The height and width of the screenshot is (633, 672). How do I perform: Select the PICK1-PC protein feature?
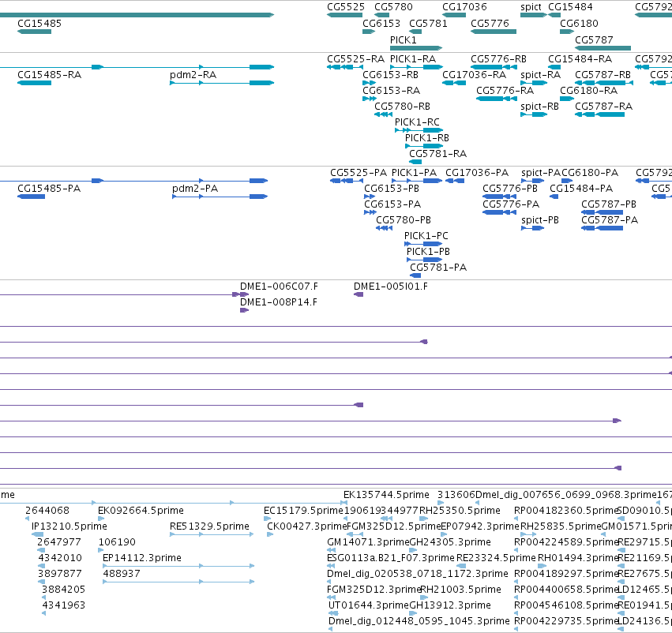[x=423, y=244]
